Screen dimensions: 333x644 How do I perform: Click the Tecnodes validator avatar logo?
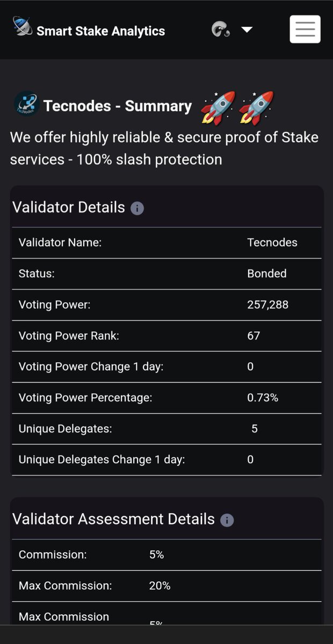click(26, 104)
